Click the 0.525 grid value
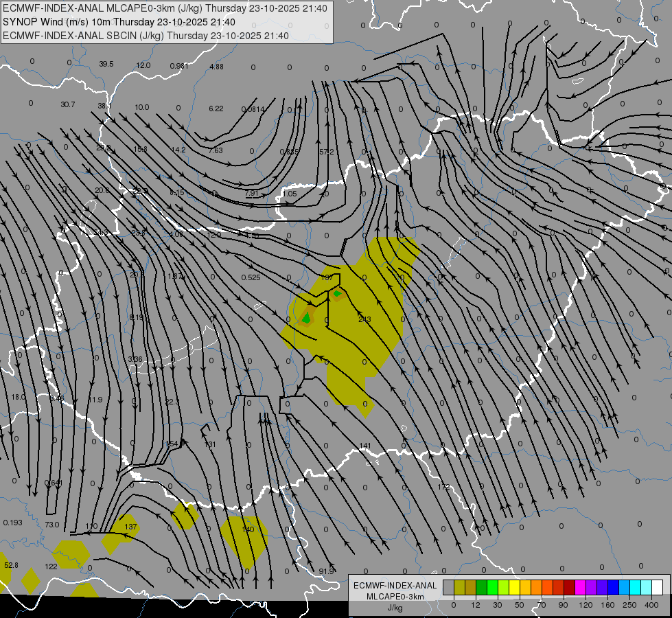This screenshot has height=618, width=672. [251, 278]
